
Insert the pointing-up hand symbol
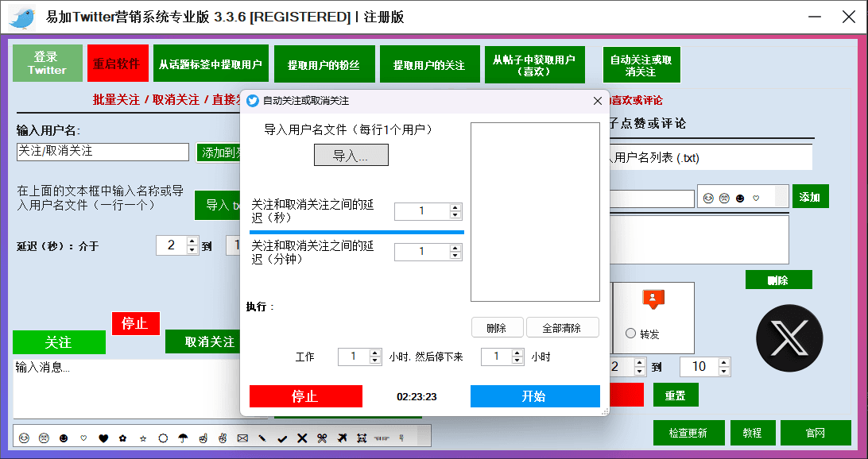tap(203, 438)
